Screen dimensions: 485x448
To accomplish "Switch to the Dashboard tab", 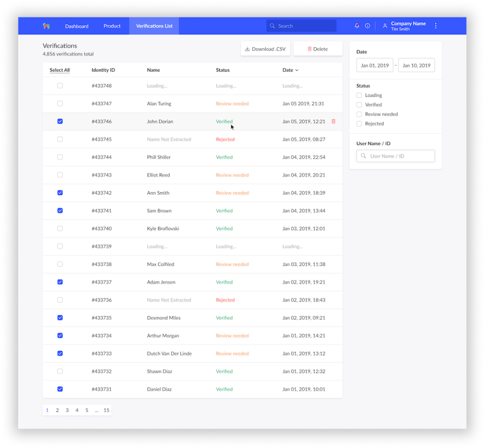I will point(77,26).
